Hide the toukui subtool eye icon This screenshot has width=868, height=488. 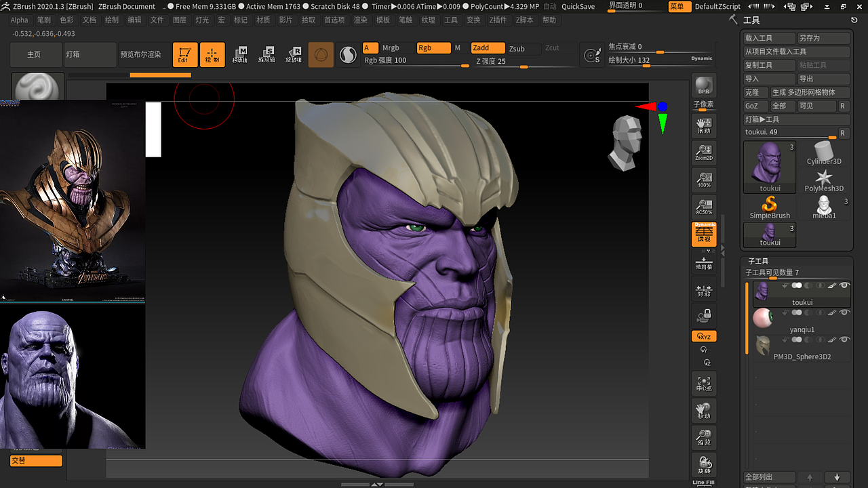point(845,285)
